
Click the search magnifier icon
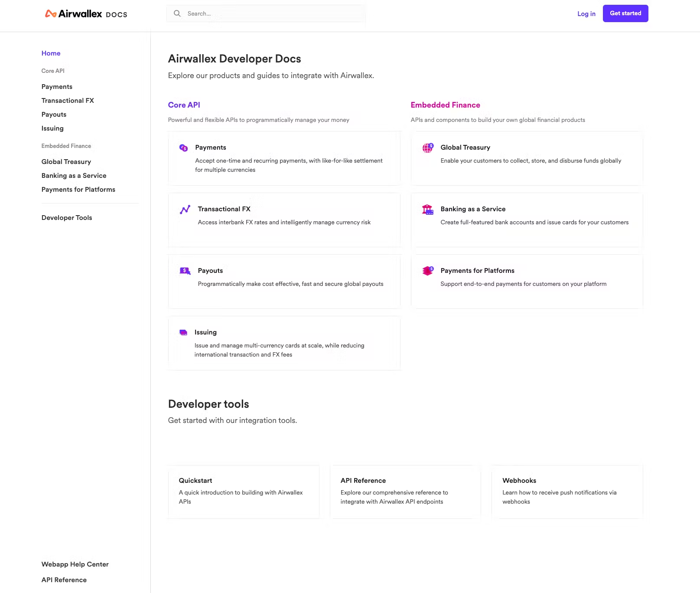pos(177,13)
